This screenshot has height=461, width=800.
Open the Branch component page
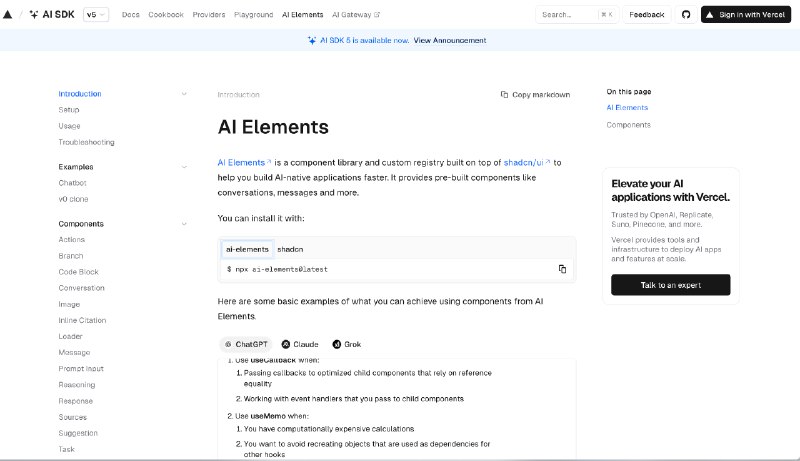pos(70,256)
